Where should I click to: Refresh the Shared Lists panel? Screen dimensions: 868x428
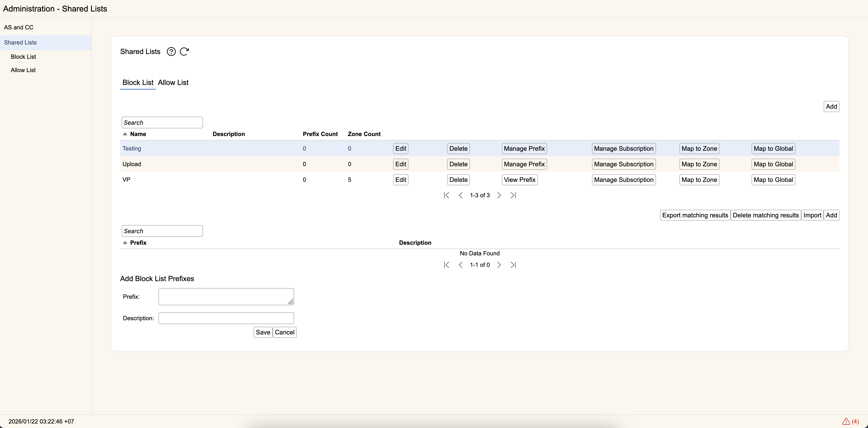coord(184,52)
